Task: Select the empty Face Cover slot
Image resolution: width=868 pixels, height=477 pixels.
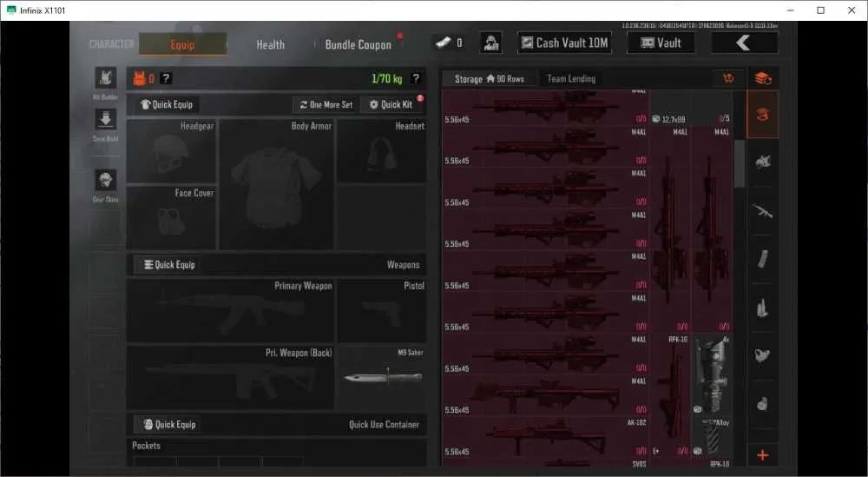Action: (172, 218)
